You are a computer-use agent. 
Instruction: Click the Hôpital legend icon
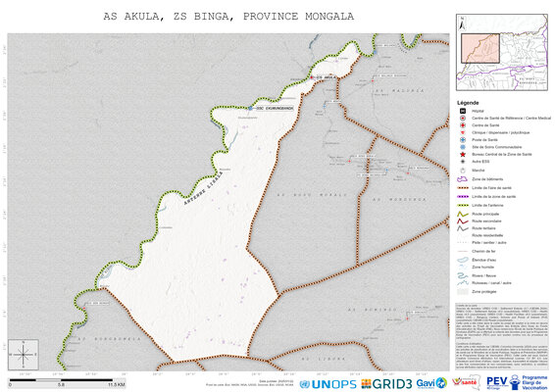(462, 111)
